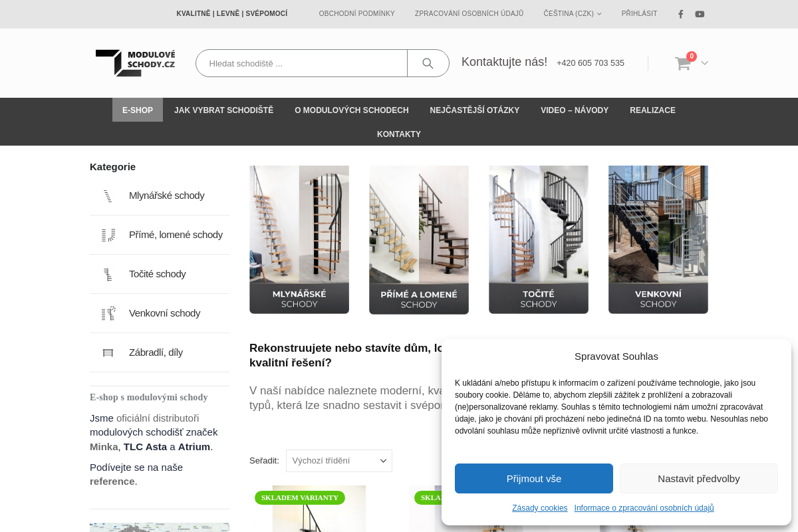
Task: Click the TLC Asta brand link
Action: (x=145, y=447)
